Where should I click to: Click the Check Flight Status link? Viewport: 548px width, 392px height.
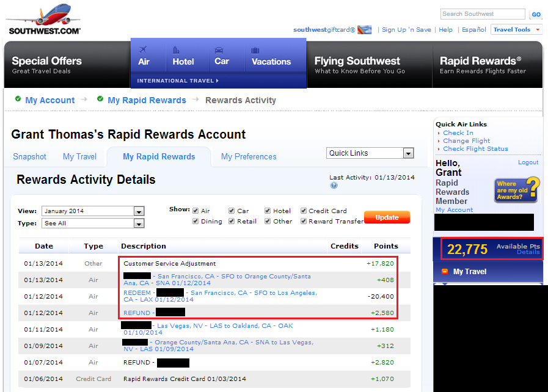pyautogui.click(x=475, y=149)
